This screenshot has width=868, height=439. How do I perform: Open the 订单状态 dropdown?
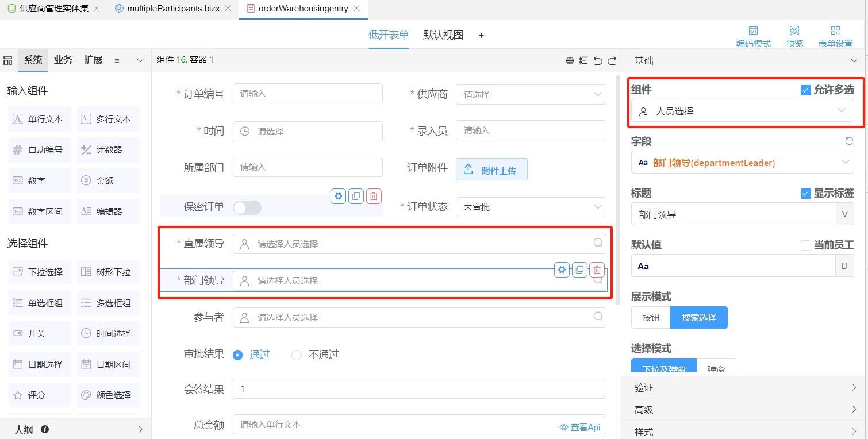pyautogui.click(x=530, y=207)
